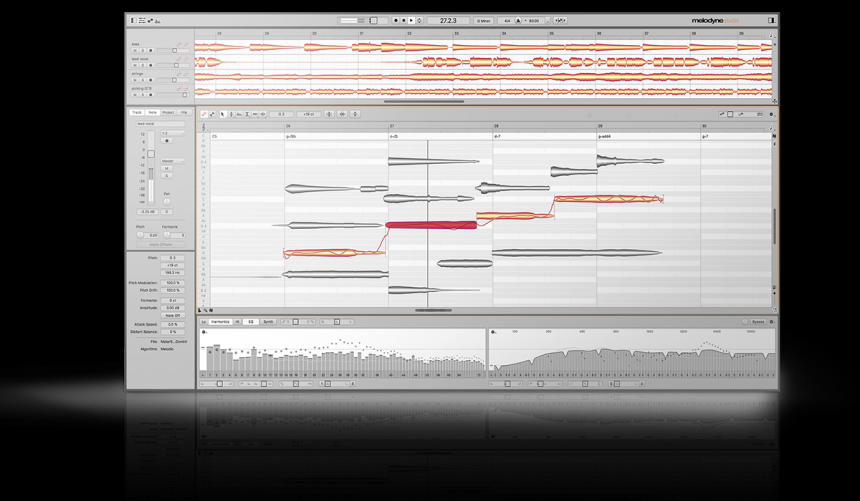Click the g-add4 chord label
Image resolution: width=860 pixels, height=501 pixels.
(x=604, y=136)
